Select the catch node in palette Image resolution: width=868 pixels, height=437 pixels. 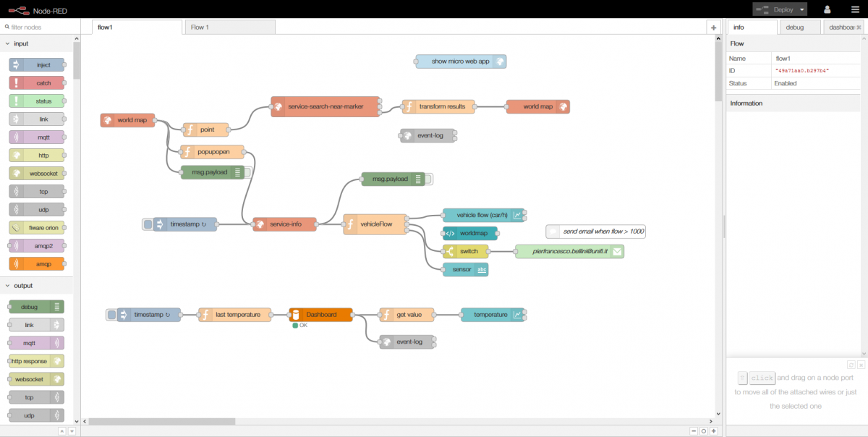[x=37, y=83]
